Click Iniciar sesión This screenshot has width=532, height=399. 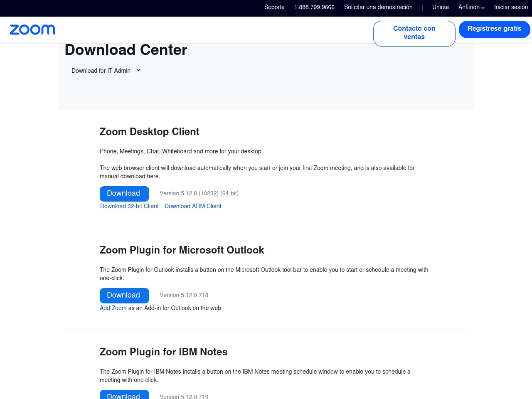point(511,7)
